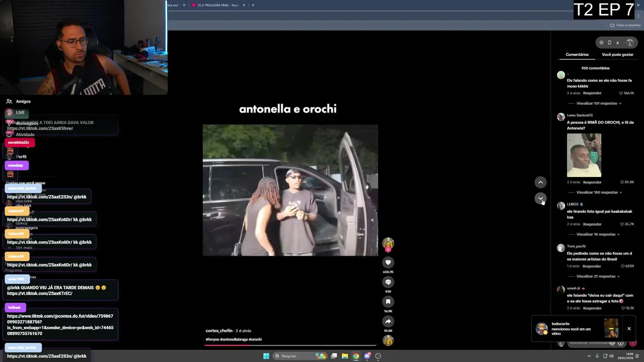The image size is (644, 362).
Task: Close the A TROLAGEM FINAL tab
Action: [244, 5]
